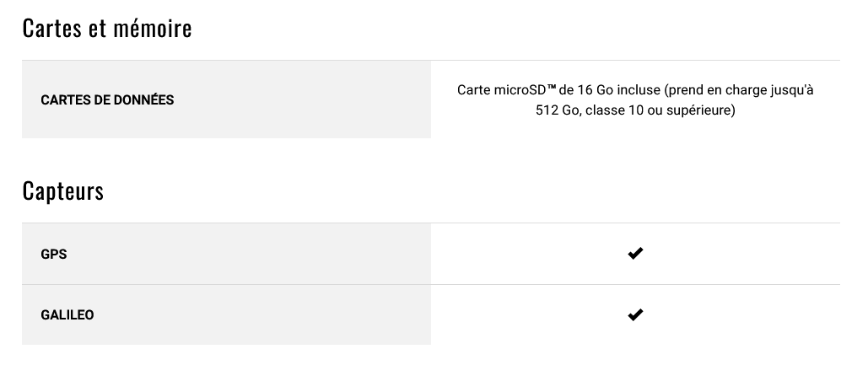Click the GALILEO row label
This screenshot has width=868, height=365.
pyautogui.click(x=67, y=315)
